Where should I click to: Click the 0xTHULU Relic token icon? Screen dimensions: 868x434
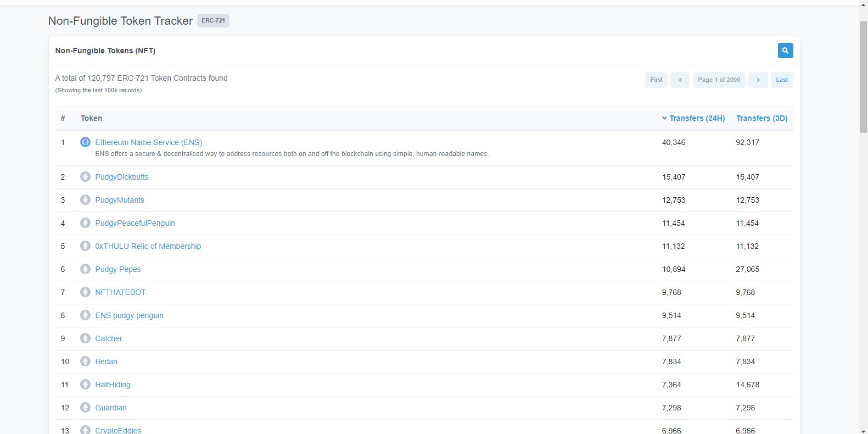coord(85,246)
